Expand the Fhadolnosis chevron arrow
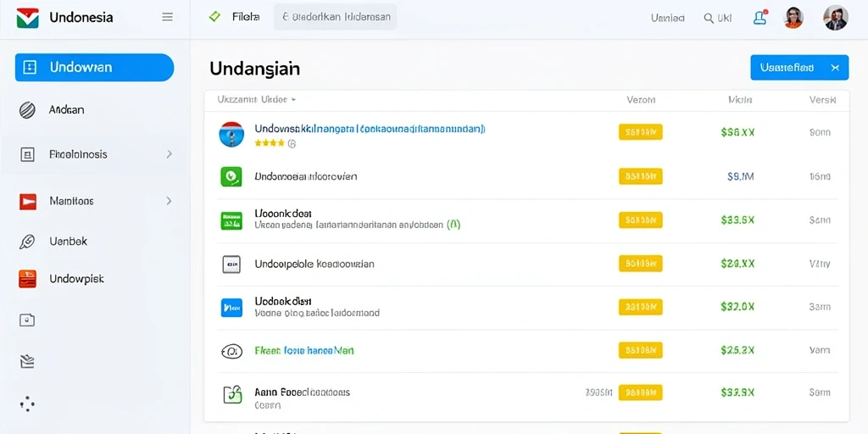868x434 pixels. (x=169, y=154)
